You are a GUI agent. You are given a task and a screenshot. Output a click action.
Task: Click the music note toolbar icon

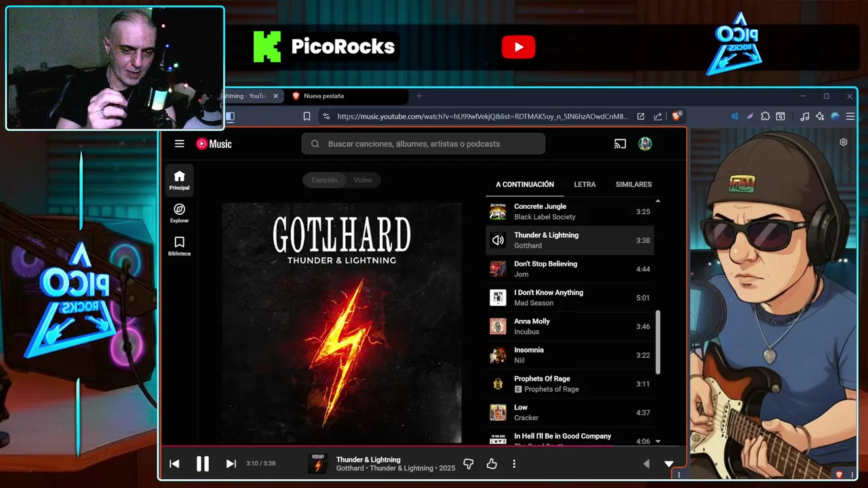pos(804,117)
